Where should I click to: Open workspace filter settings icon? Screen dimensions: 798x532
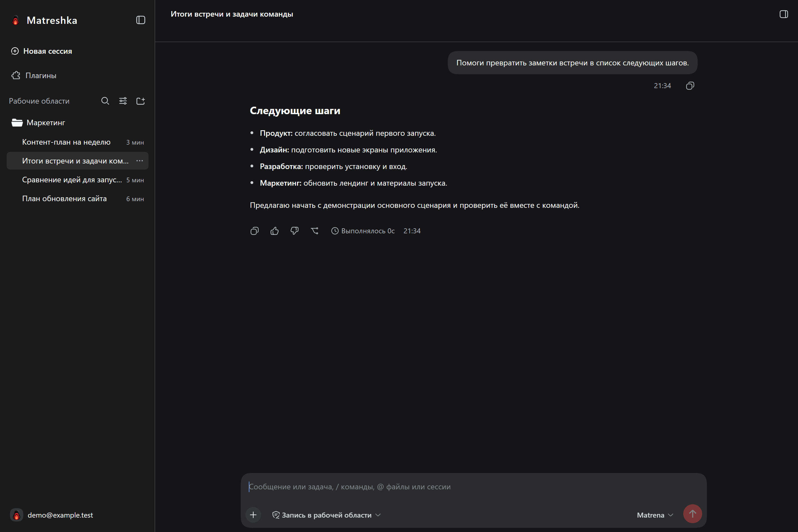[123, 101]
